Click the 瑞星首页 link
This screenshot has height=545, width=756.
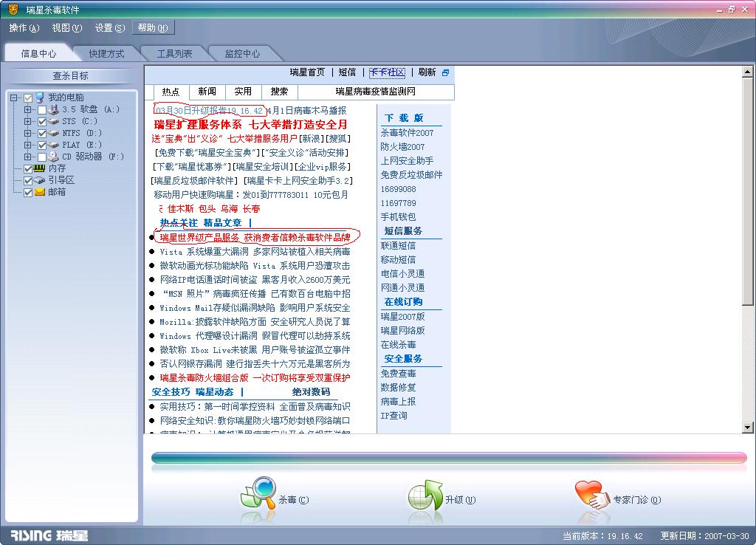tap(308, 72)
